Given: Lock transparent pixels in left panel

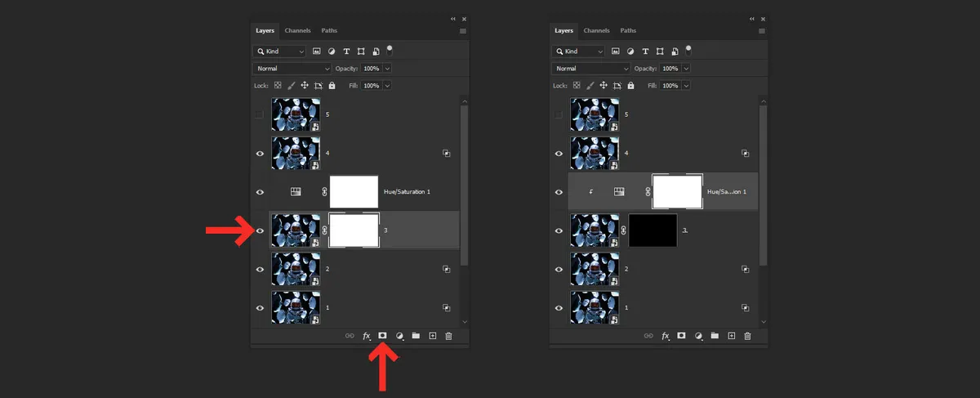Looking at the screenshot, I should (278, 85).
